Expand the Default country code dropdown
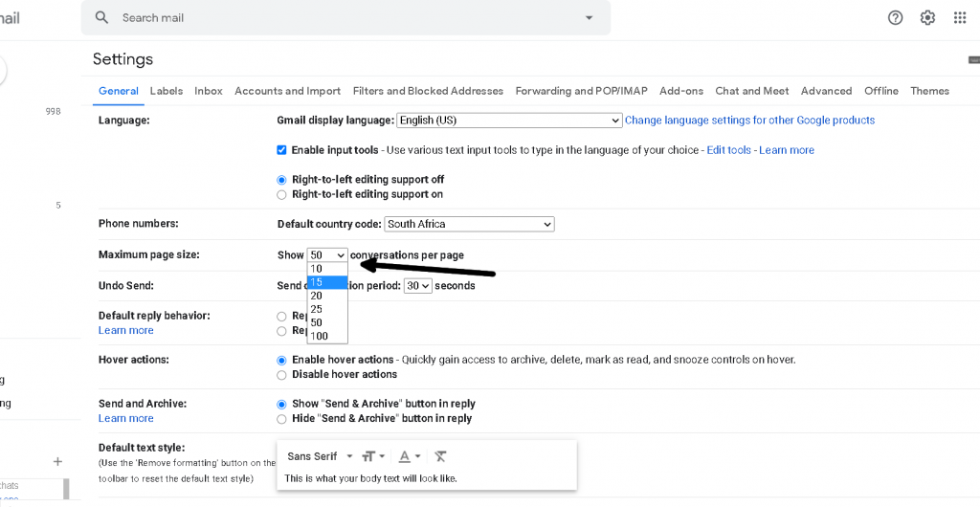The width and height of the screenshot is (980, 507). (x=469, y=224)
